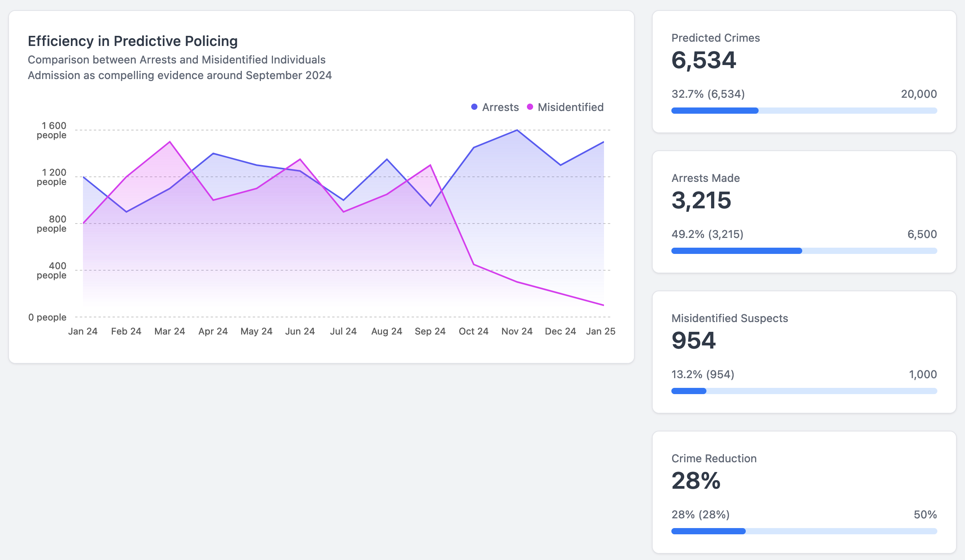The width and height of the screenshot is (965, 560).
Task: Toggle the Misidentified legend item
Action: pos(570,107)
